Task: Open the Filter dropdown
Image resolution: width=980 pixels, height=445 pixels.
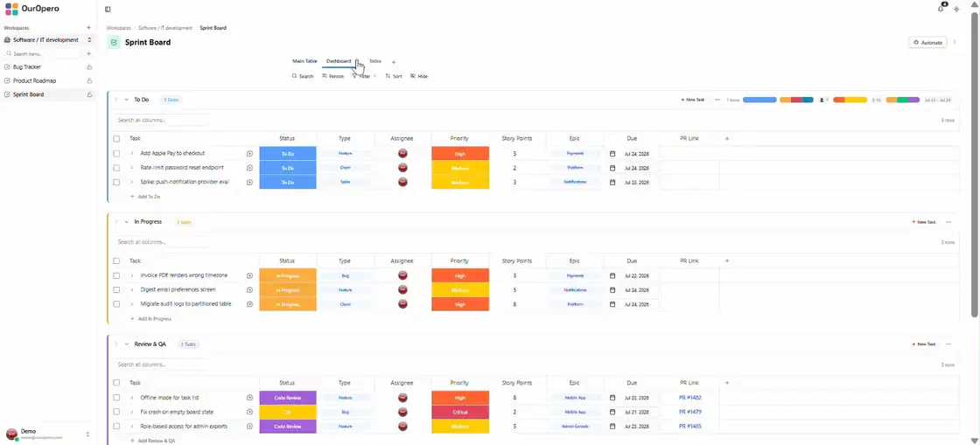Action: [364, 76]
